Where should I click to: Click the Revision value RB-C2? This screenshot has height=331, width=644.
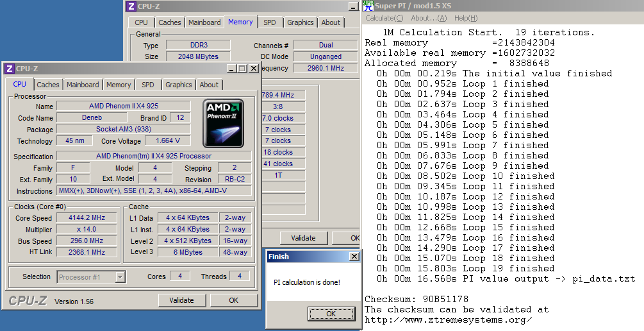pyautogui.click(x=235, y=179)
